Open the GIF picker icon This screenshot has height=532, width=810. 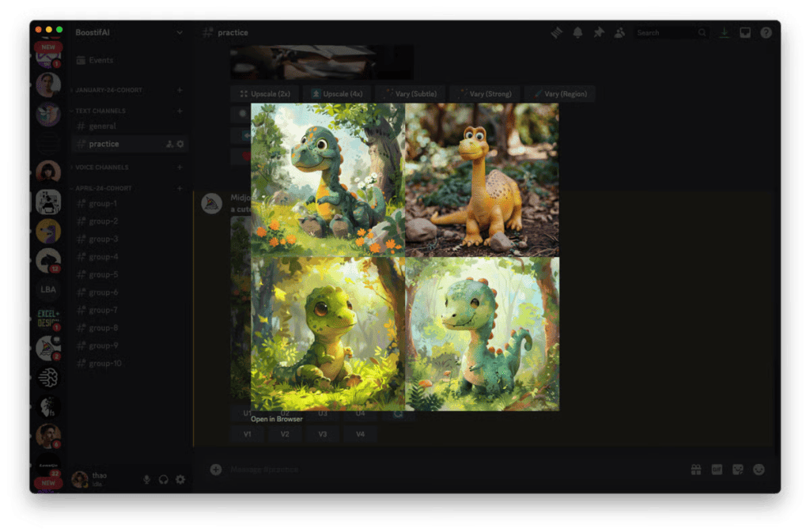[717, 470]
